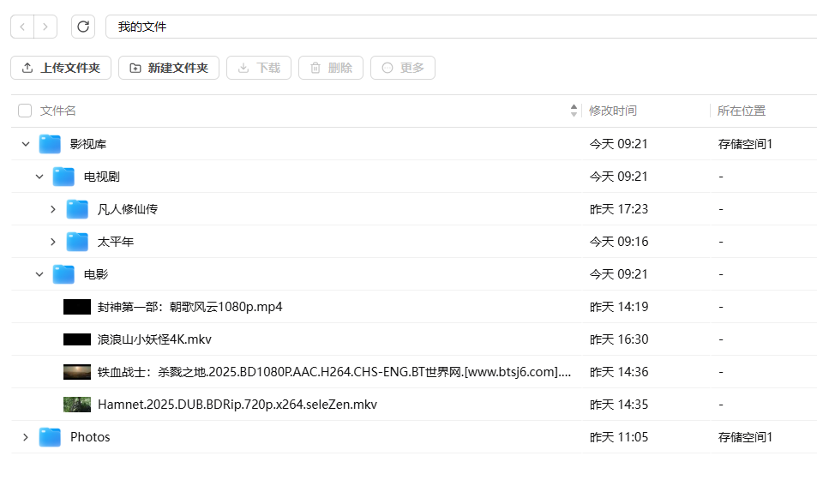Click the download icon in the toolbar
This screenshot has width=817, height=504.
pyautogui.click(x=243, y=68)
